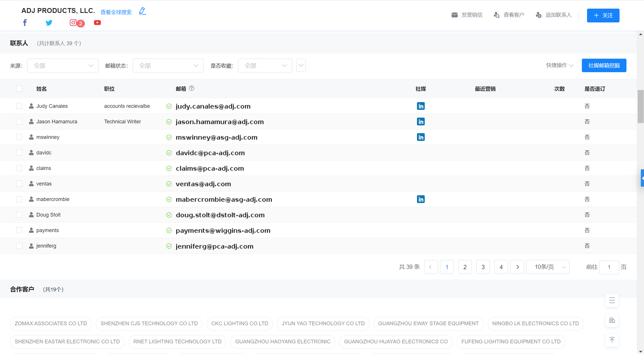Expand more filters with the chevron button
This screenshot has width=644, height=354.
[x=301, y=66]
